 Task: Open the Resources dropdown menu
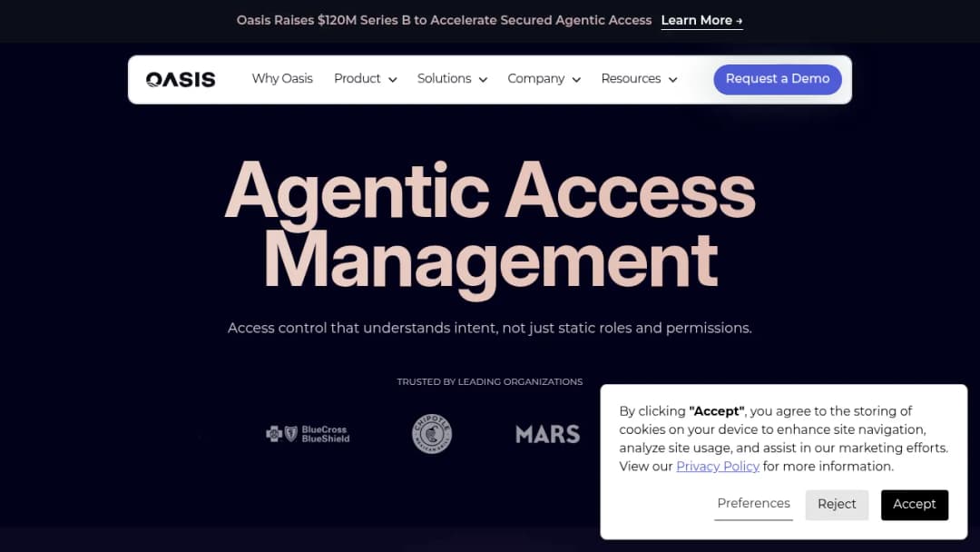(639, 79)
